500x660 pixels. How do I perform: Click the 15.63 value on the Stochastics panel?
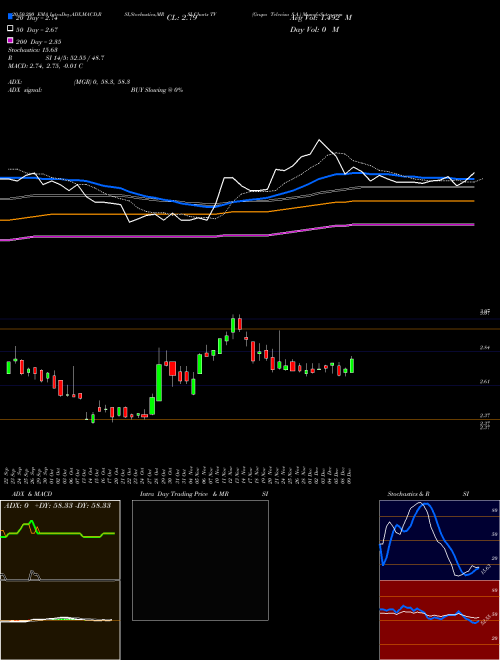(x=484, y=570)
